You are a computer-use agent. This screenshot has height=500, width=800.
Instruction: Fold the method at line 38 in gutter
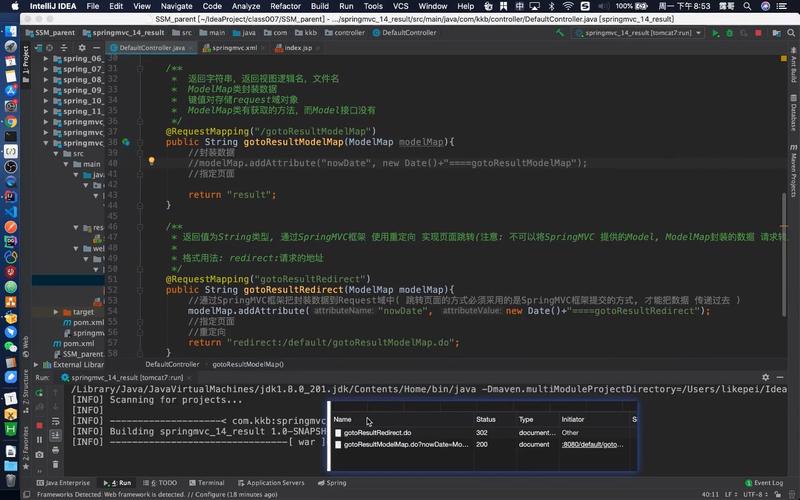140,142
